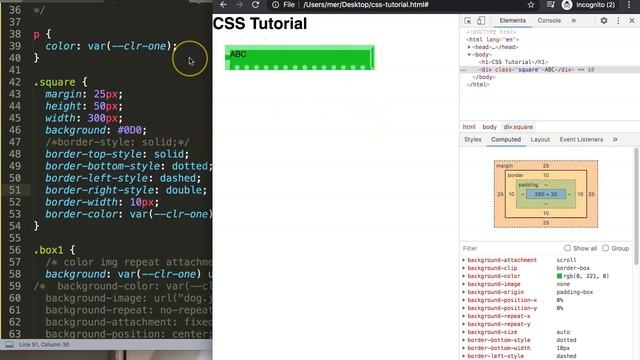The height and width of the screenshot is (360, 640).
Task: Expand background-origin computed property
Action: [464, 292]
